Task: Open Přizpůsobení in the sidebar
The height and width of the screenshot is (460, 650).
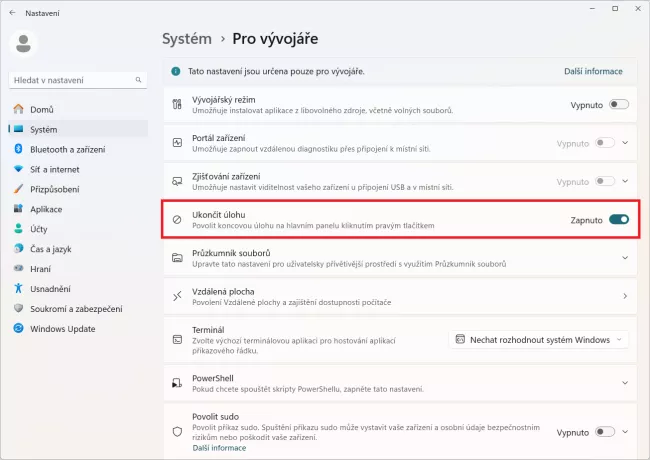Action: 54,189
